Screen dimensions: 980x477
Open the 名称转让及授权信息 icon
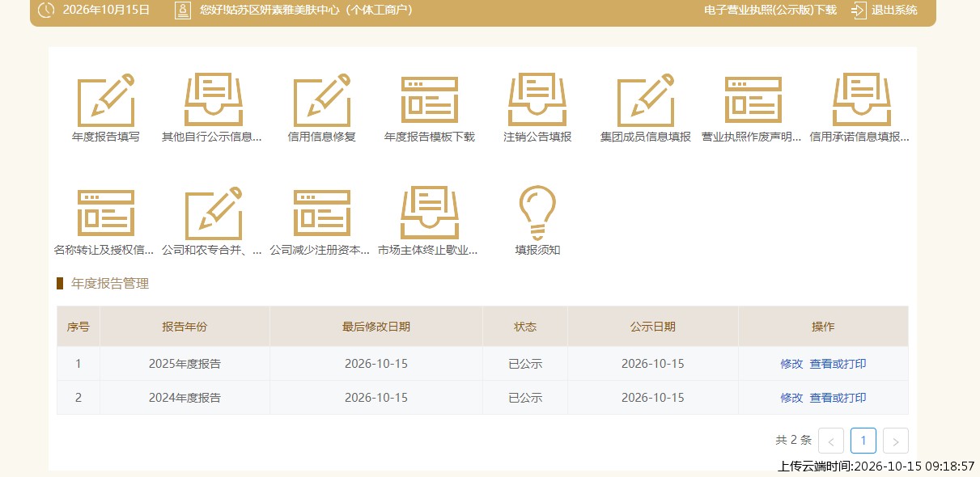(x=105, y=213)
